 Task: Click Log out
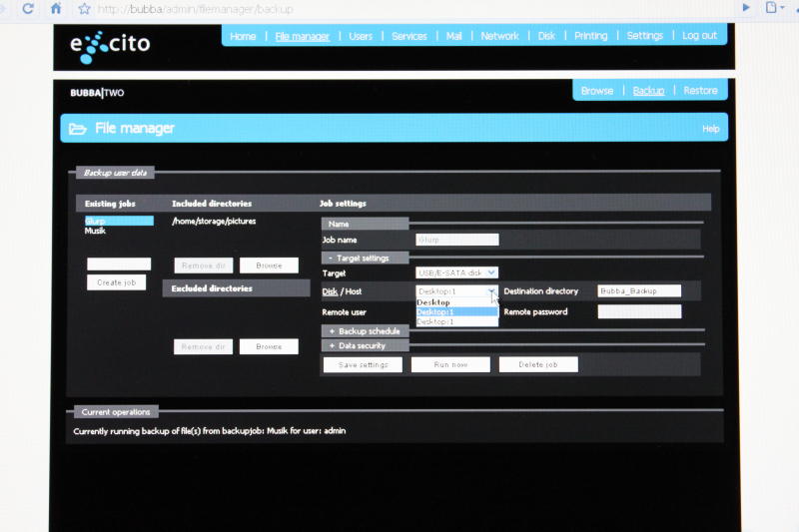point(699,36)
